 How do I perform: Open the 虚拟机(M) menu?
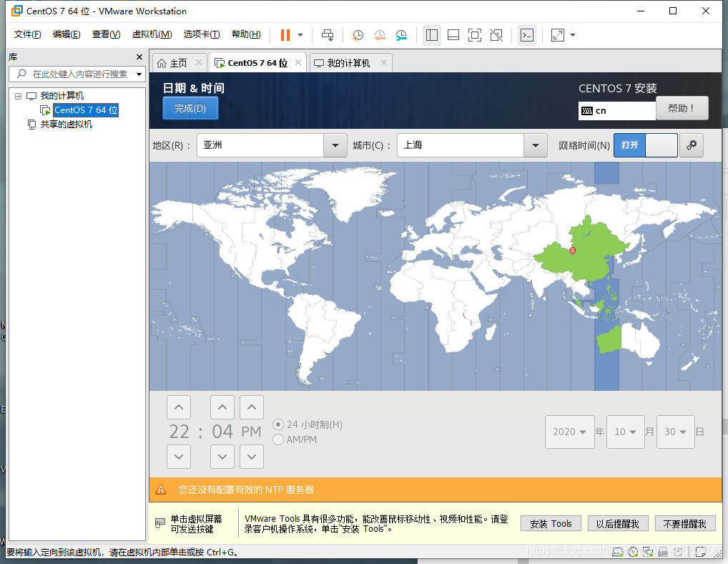pos(152,34)
